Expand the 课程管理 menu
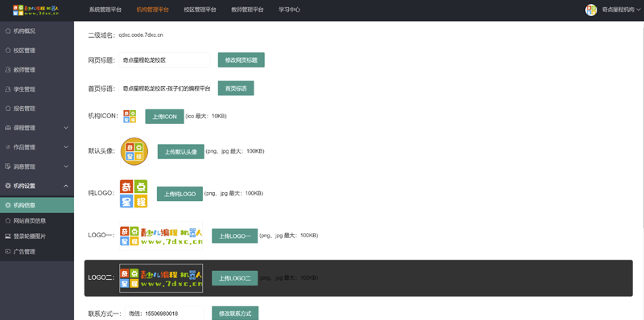This screenshot has height=320, width=644. 37,128
